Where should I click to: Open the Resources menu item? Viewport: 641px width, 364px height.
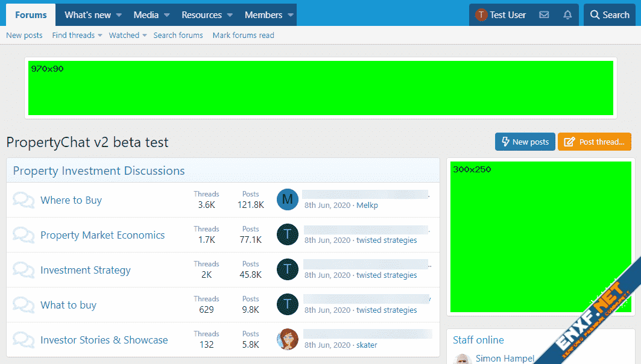201,15
